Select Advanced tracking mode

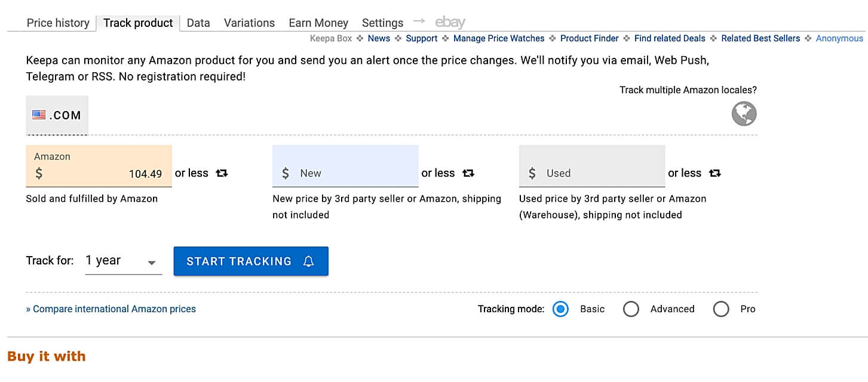coord(631,309)
